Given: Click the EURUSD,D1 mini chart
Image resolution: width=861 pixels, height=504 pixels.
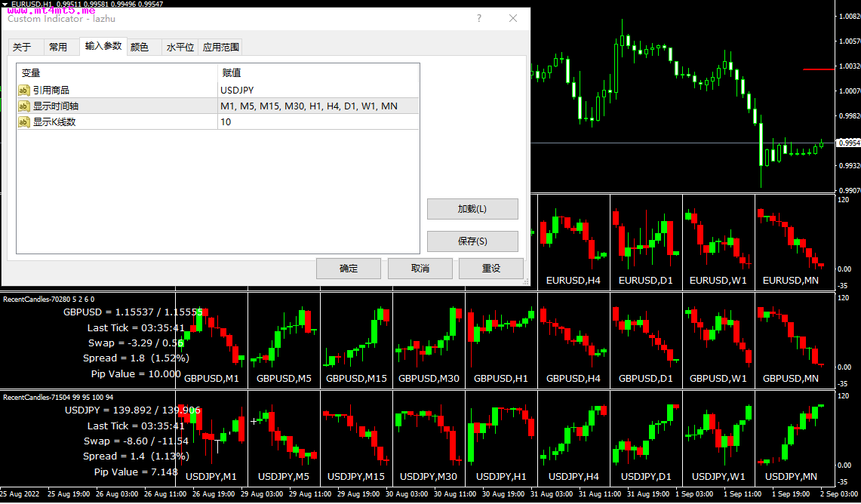Looking at the screenshot, I should pyautogui.click(x=646, y=242).
